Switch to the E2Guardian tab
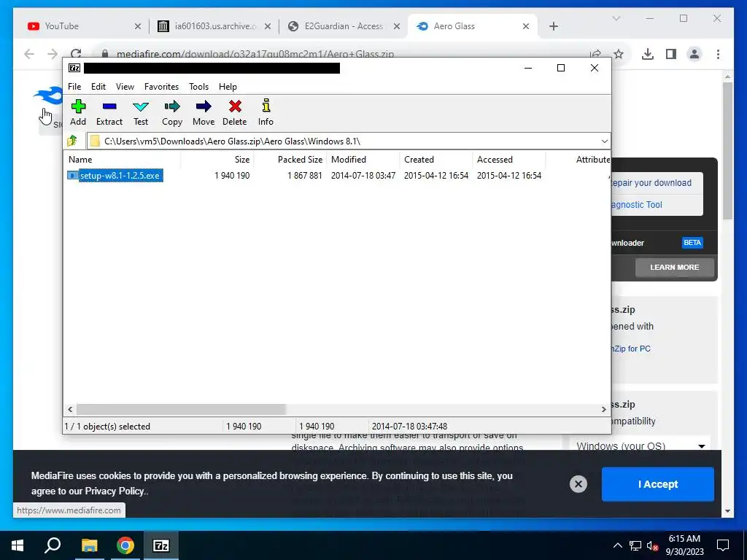Screen dimensions: 747x560 click(343, 26)
